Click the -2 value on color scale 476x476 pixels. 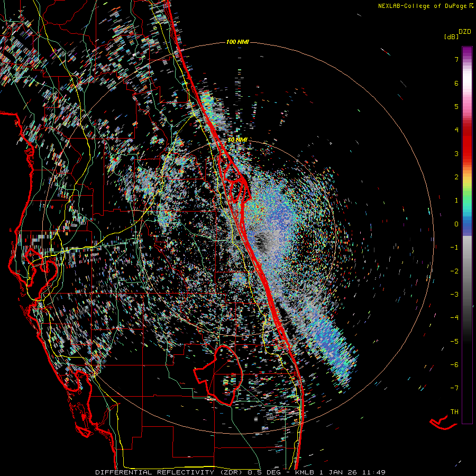(454, 271)
